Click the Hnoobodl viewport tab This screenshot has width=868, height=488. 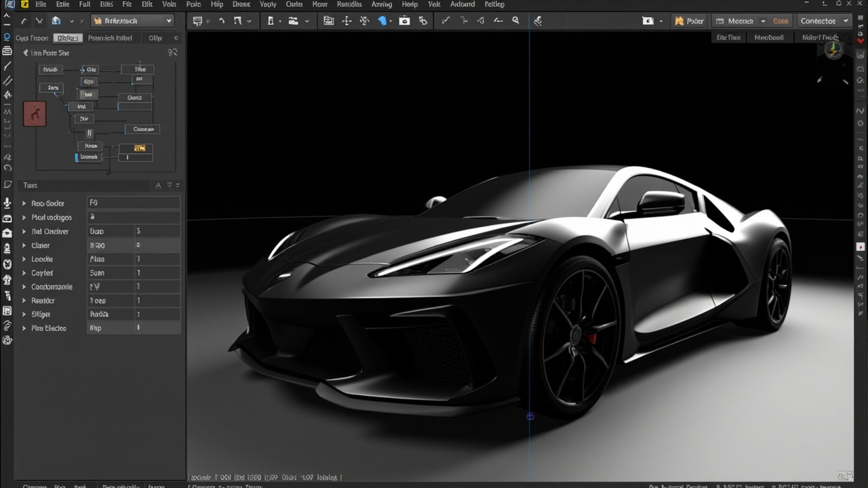(x=769, y=38)
